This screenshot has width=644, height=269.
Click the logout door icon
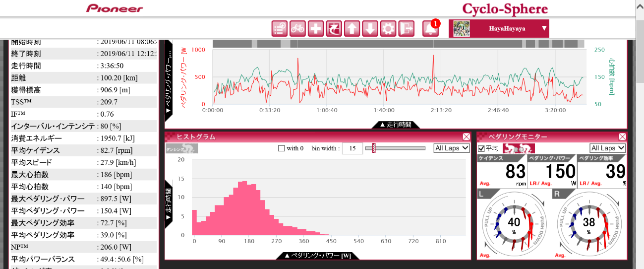click(x=406, y=29)
